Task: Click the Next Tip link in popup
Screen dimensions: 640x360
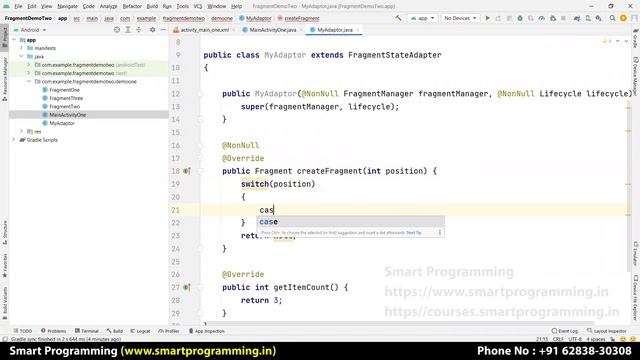Action: click(414, 233)
